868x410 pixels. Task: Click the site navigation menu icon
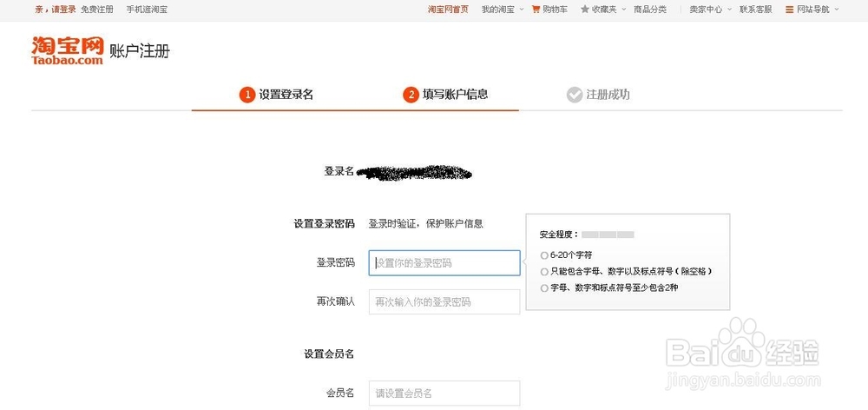(x=789, y=10)
